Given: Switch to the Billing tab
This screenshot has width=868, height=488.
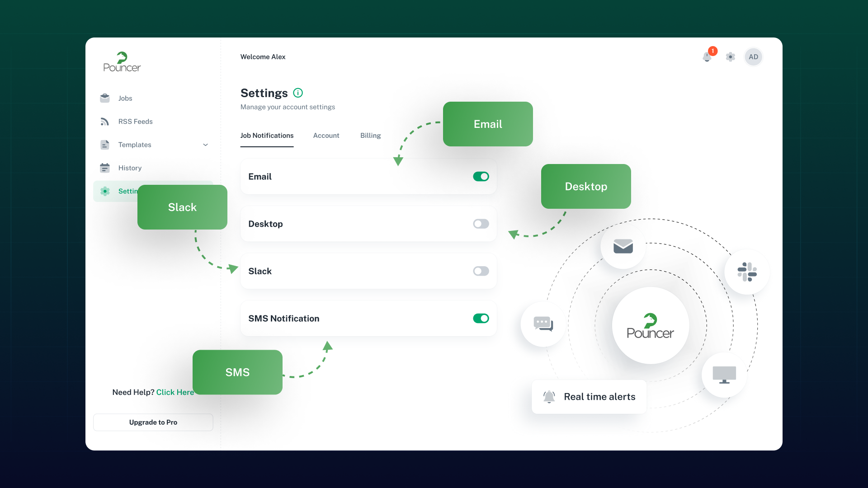Looking at the screenshot, I should (x=371, y=135).
